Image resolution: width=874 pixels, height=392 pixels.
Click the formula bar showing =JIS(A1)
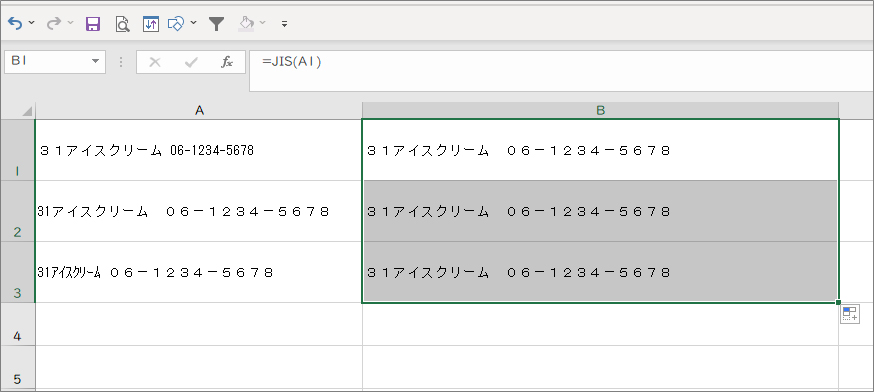tap(561, 70)
